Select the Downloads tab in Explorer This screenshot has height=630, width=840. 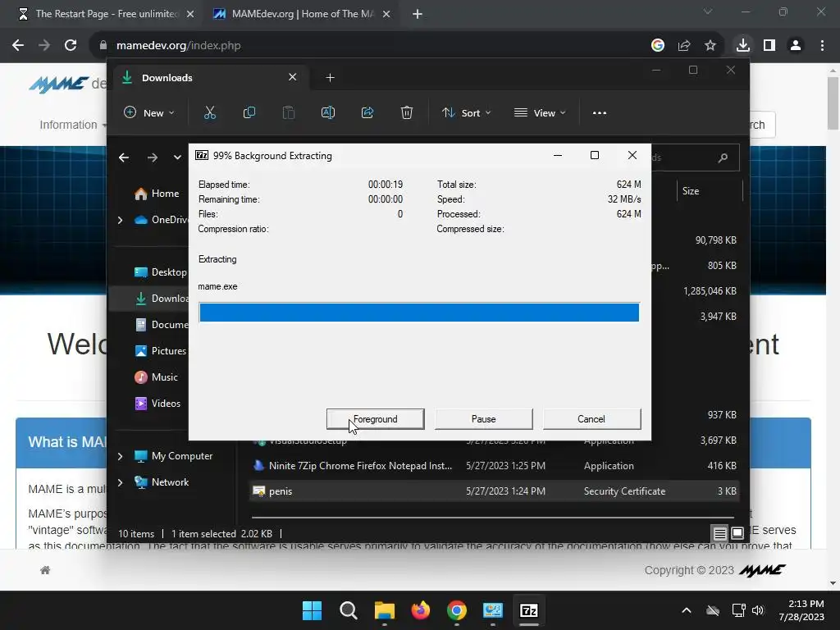point(209,78)
